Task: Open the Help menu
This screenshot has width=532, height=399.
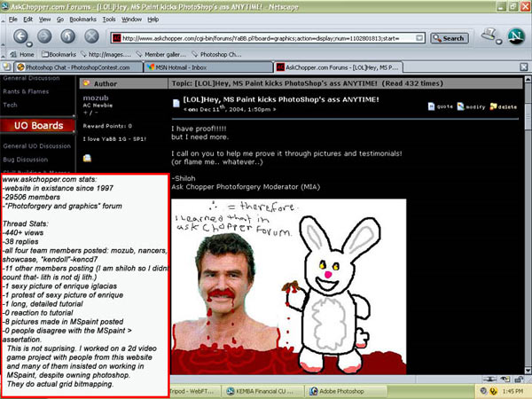Action: coord(153,20)
